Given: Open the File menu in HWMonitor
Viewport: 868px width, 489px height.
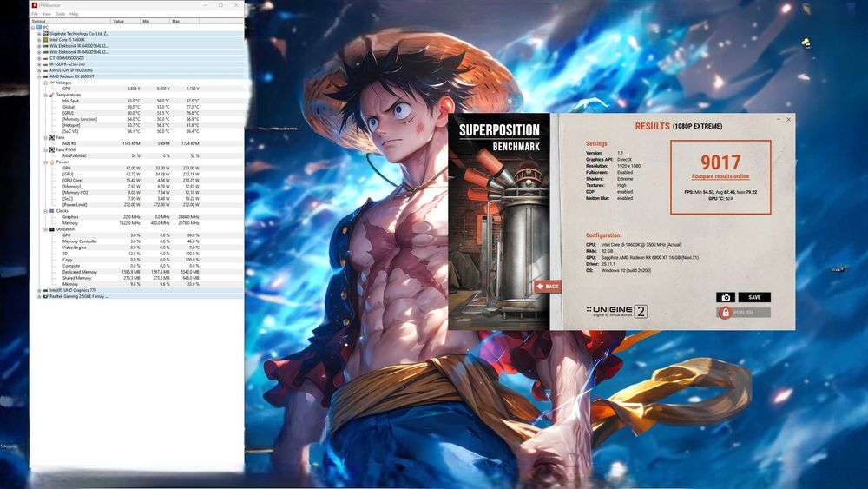Looking at the screenshot, I should (35, 14).
